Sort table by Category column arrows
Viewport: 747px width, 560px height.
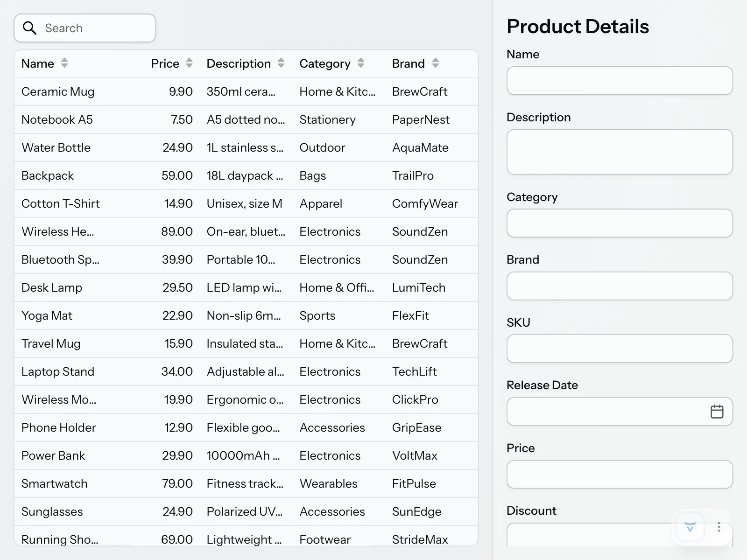point(361,63)
